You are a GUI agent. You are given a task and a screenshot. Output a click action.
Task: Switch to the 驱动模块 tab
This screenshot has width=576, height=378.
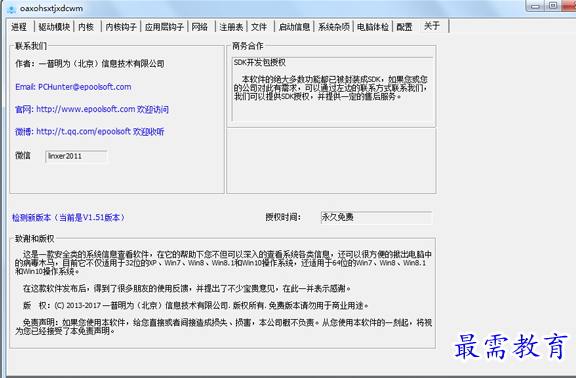pos(54,27)
